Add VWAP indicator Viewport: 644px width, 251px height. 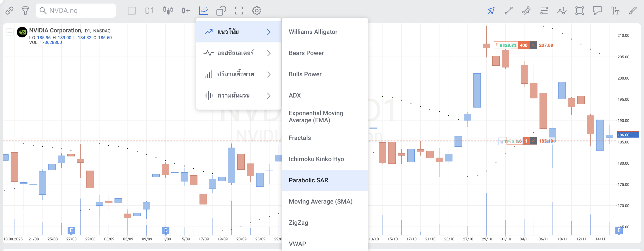(x=325, y=243)
